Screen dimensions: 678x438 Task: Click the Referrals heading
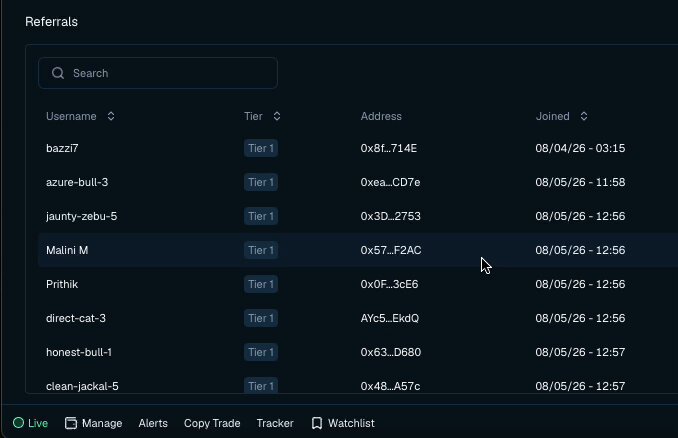(x=51, y=22)
